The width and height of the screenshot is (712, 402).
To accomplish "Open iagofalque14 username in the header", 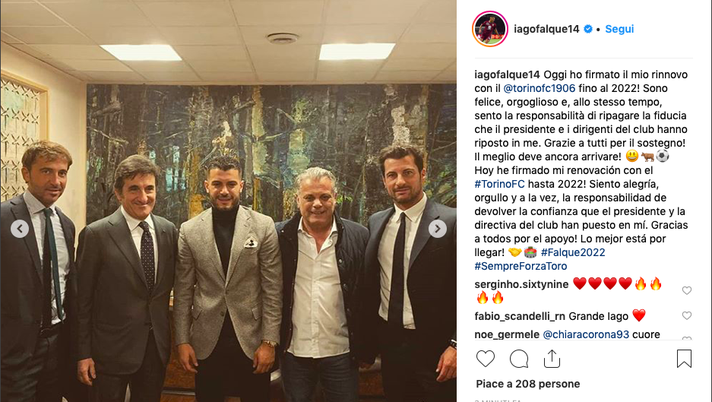I will (x=546, y=29).
